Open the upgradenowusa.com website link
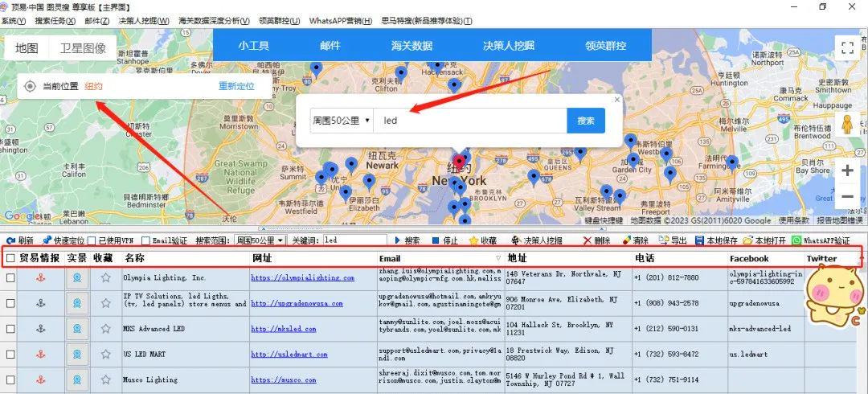This screenshot has width=868, height=394. (x=297, y=303)
